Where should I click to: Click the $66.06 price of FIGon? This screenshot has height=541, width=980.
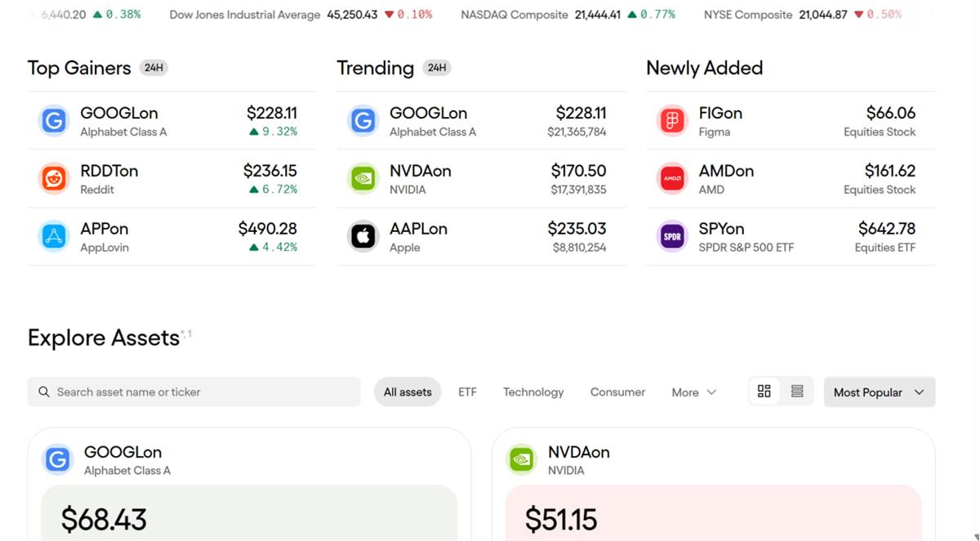(891, 113)
